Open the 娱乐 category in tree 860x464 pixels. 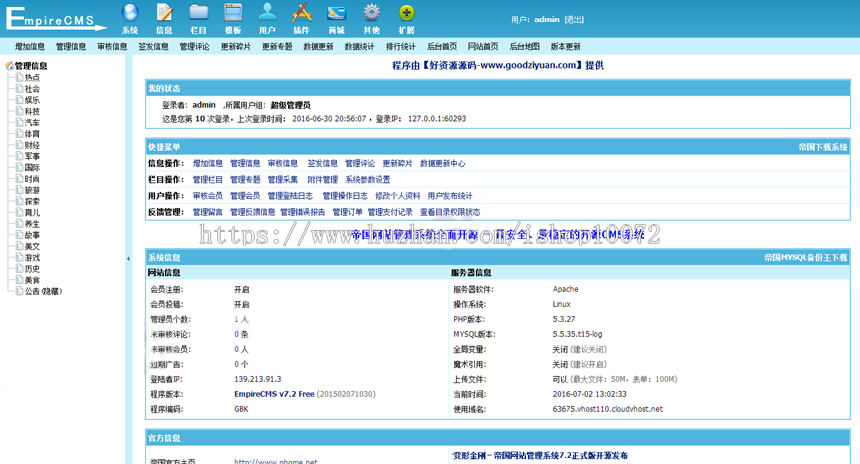coord(32,100)
